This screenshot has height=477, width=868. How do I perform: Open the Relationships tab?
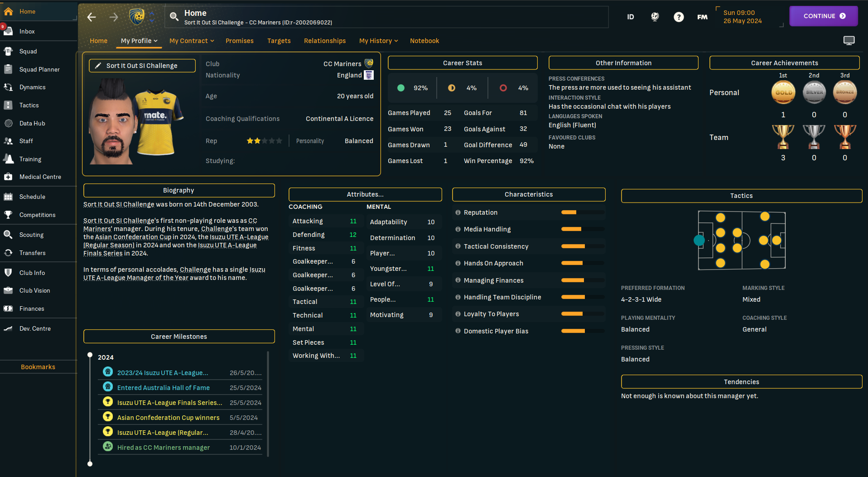click(x=325, y=41)
